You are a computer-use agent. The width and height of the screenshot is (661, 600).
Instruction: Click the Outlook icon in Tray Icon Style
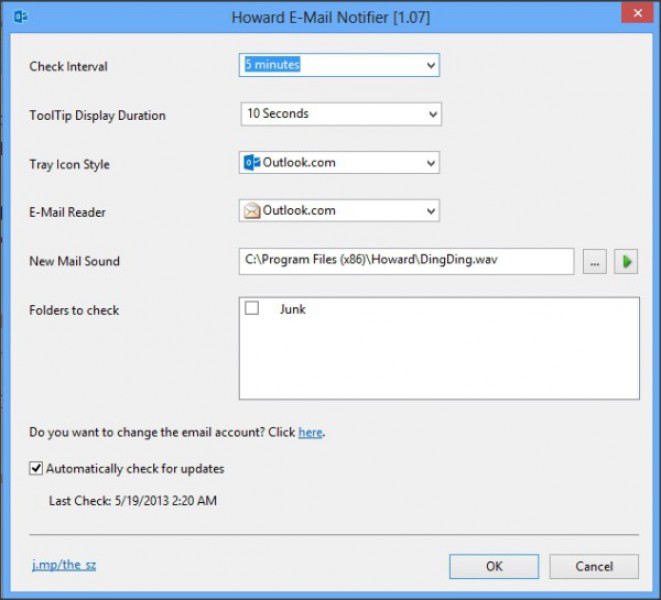[251, 163]
